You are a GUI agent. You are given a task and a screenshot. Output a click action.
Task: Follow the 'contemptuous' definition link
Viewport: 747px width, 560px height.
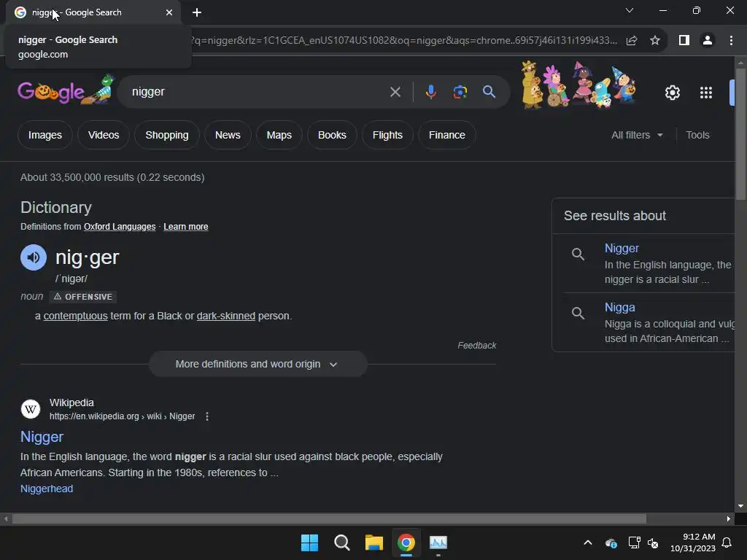click(76, 316)
